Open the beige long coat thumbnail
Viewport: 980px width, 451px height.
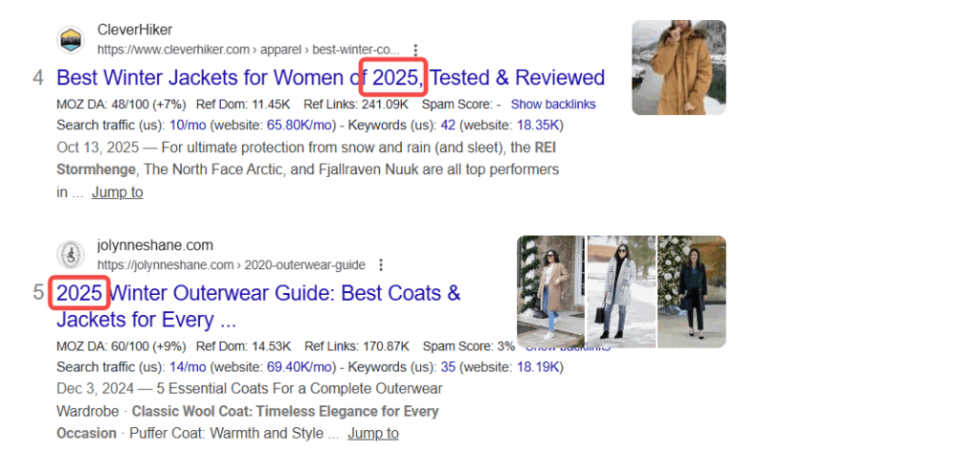pos(550,291)
